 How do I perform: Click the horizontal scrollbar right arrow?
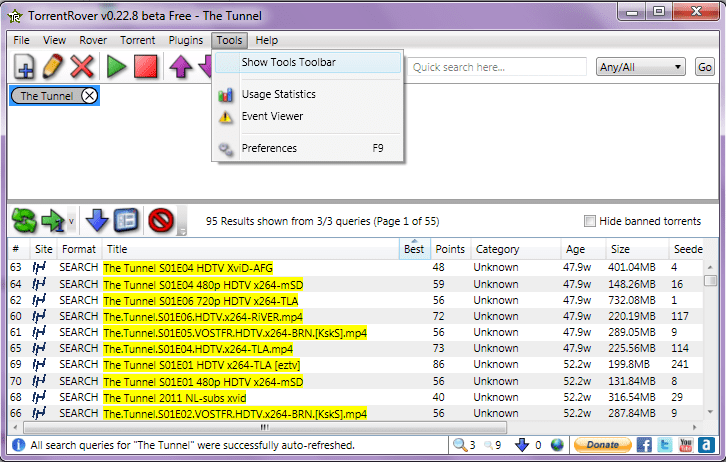695,427
